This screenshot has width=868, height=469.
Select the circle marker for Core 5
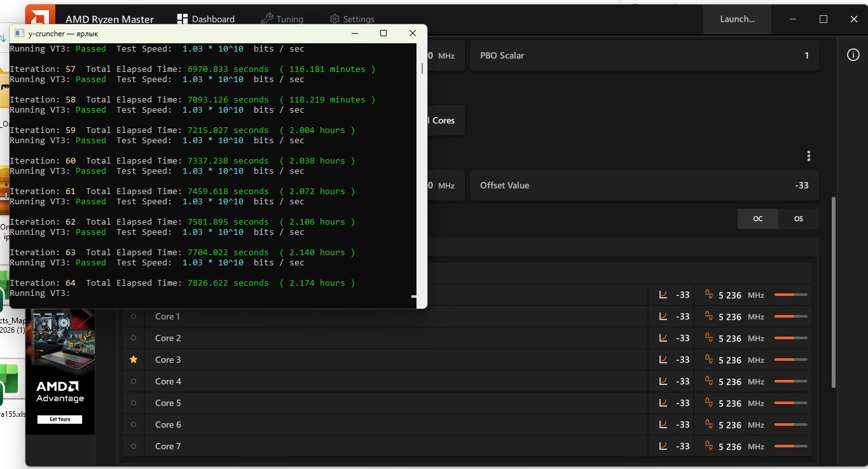(134, 403)
